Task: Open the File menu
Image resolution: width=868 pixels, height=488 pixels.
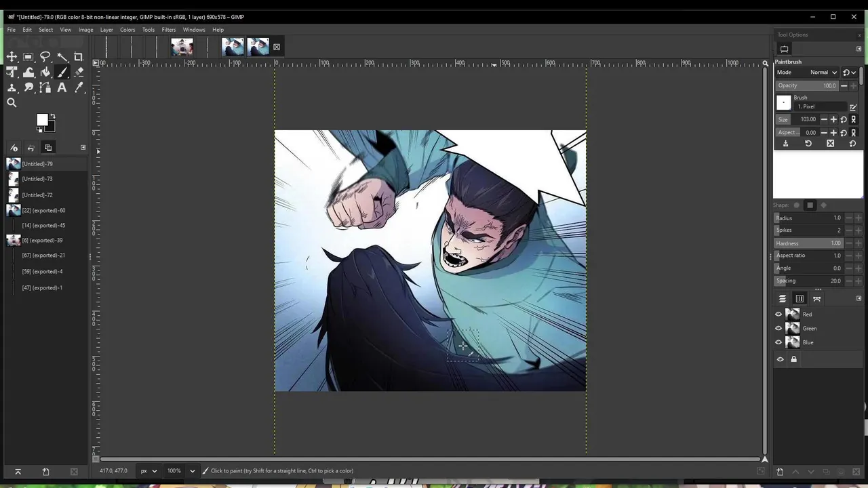Action: pyautogui.click(x=12, y=30)
